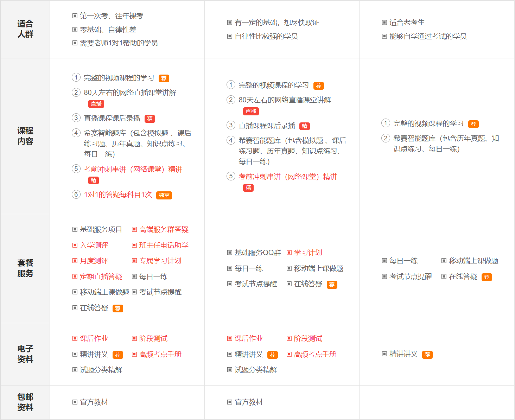Viewport: 515px width, 420px height.
Task: Click the red bullet next to 班主任电话助学
Action: (134, 245)
